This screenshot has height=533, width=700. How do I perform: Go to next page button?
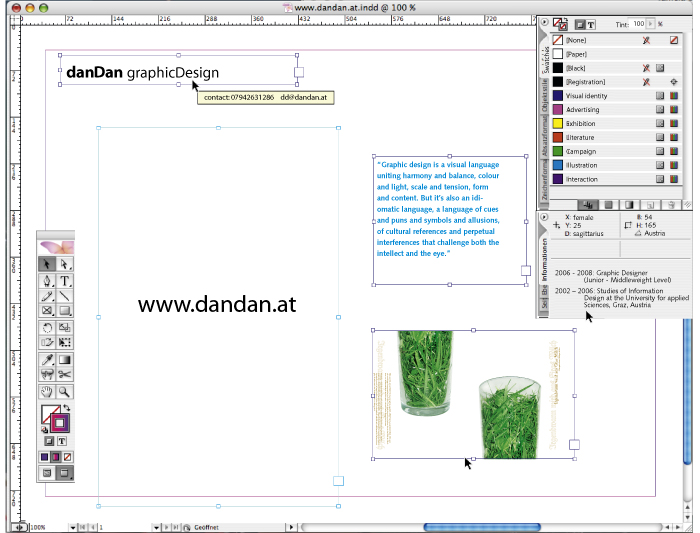tap(166, 527)
